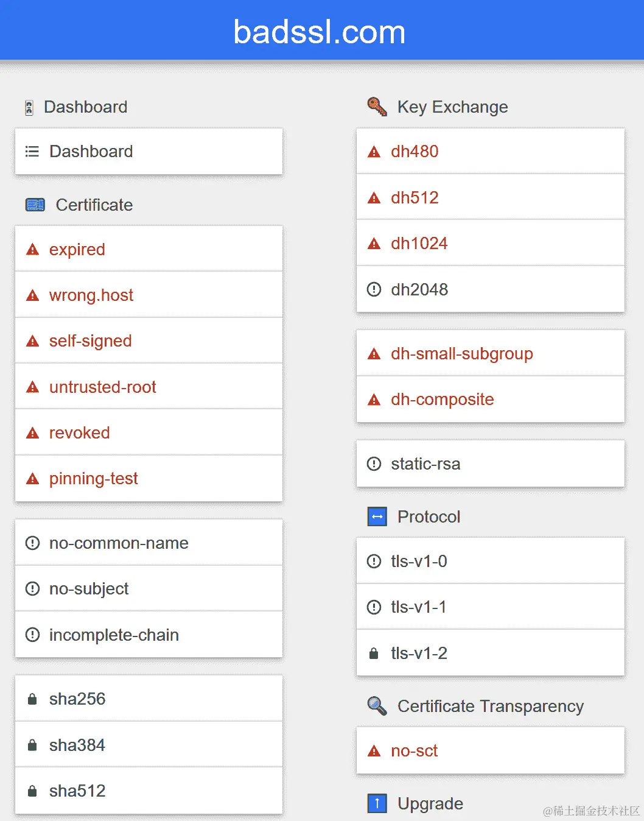
Task: Click the magnifier icon beside Certificate Transparency
Action: pos(377,706)
